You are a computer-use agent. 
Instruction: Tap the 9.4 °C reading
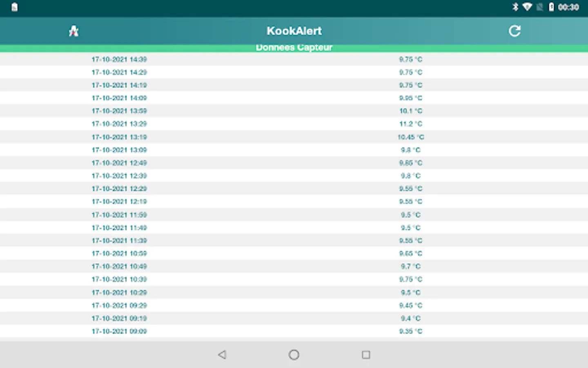pos(411,318)
